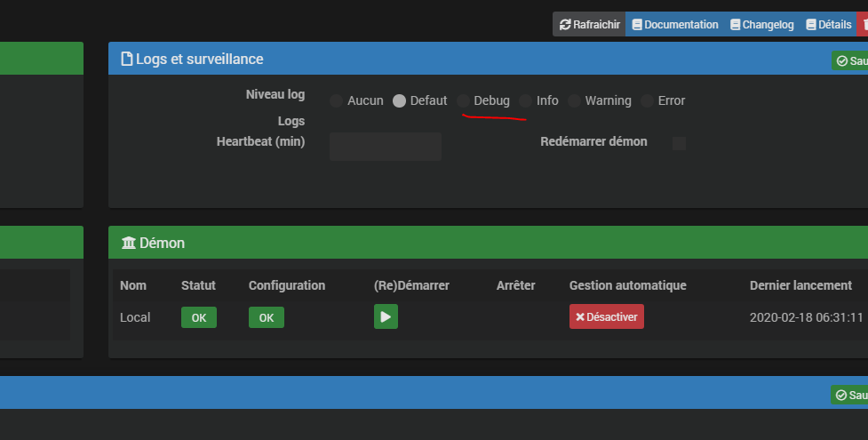The image size is (868, 440).
Task: Click the Démon panel header
Action: click(x=444, y=243)
